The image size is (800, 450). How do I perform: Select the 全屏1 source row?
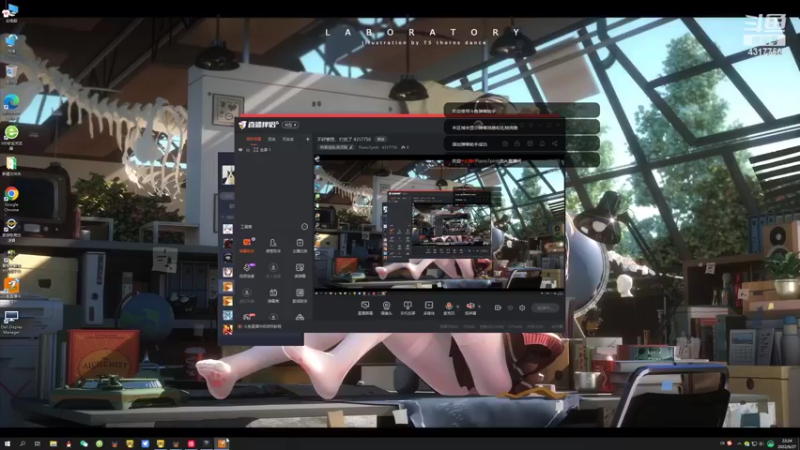(x=274, y=149)
